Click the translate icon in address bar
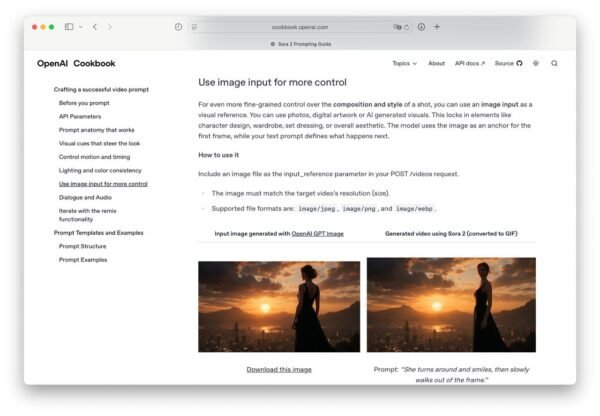The image size is (600, 416). point(397,27)
